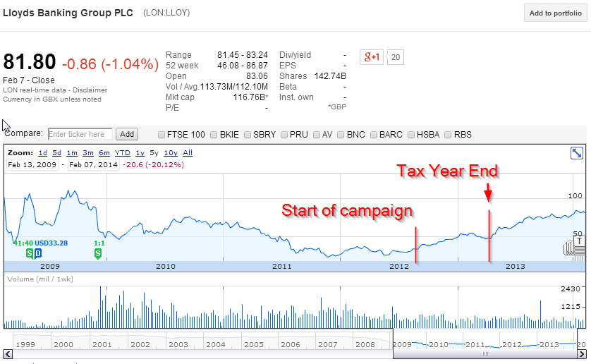Enable the FTSE 100 comparison checkbox
Screen dimensions: 591x364
(162, 135)
